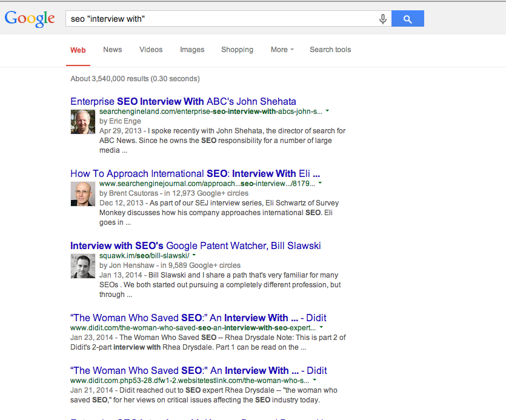Click the Google logo

[x=30, y=19]
